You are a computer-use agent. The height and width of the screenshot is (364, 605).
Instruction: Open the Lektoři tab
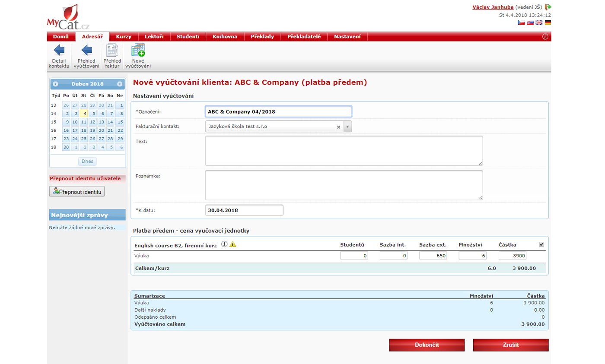tap(154, 37)
